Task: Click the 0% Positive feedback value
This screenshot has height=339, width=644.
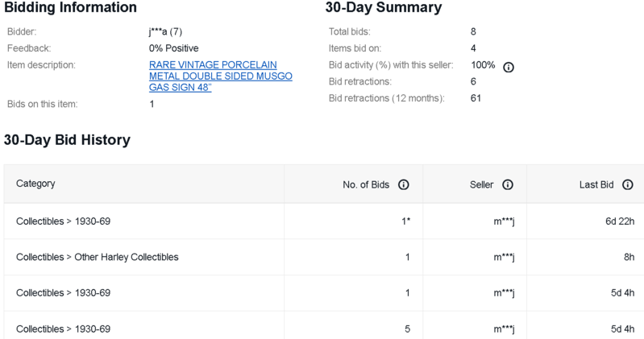Action: pos(174,48)
